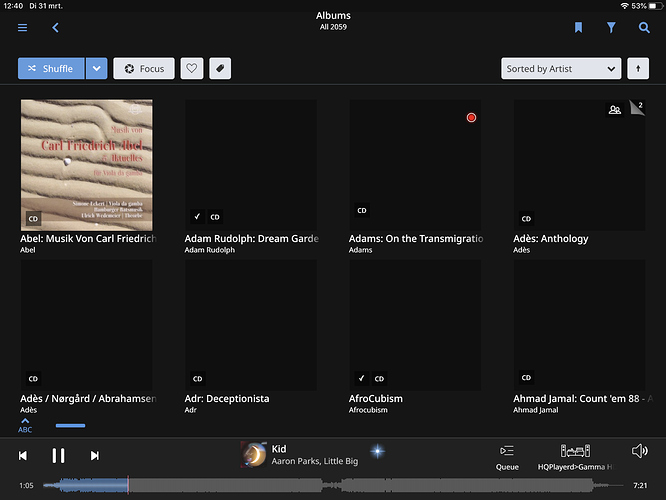Open the play Queue
The width and height of the screenshot is (666, 500).
(x=507, y=458)
